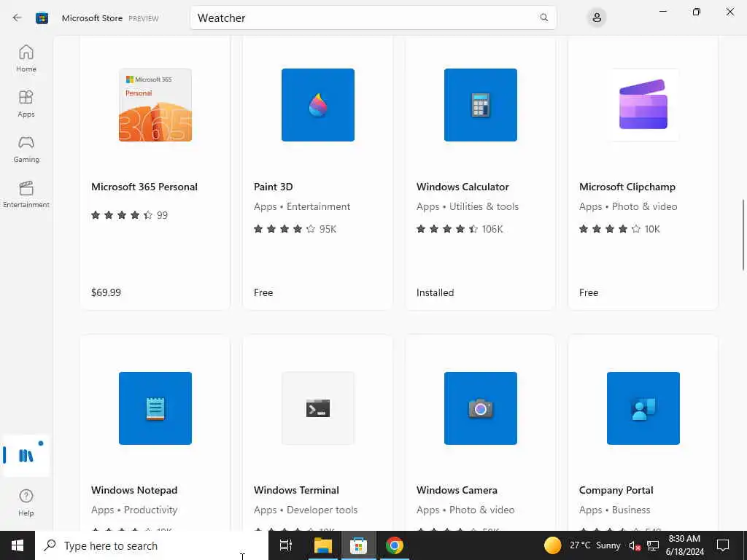The height and width of the screenshot is (560, 747).
Task: Click the Paint 3D title text
Action: click(x=273, y=187)
